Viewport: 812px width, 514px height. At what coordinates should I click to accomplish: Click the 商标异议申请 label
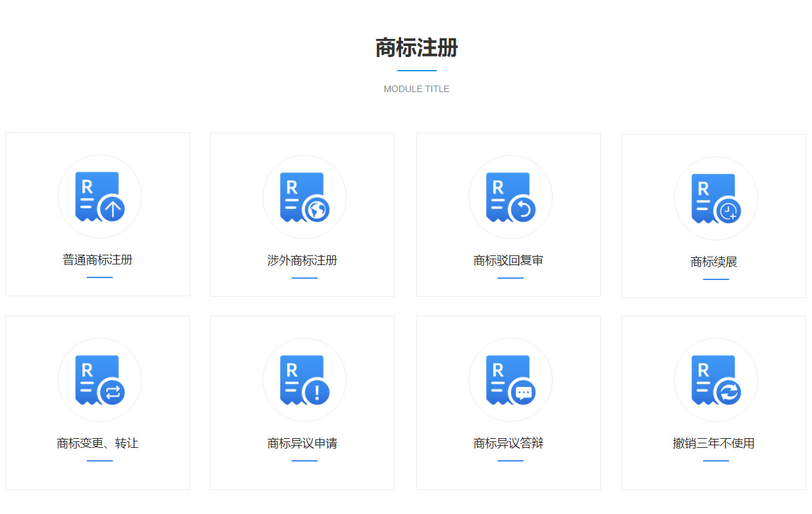(303, 443)
